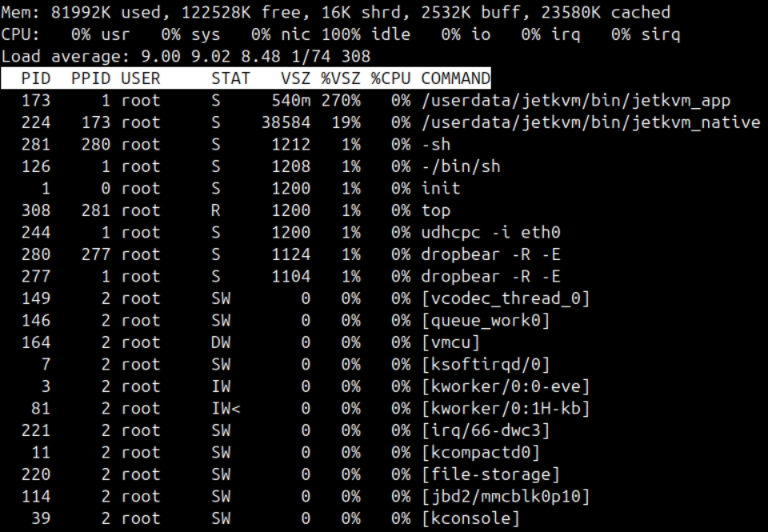Select the jetkvm_app process row

pos(576,101)
